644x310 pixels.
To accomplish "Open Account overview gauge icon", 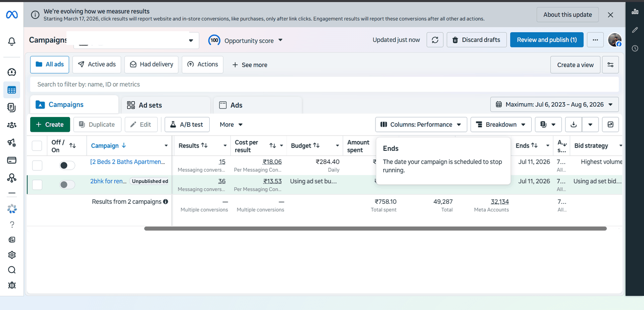I will pyautogui.click(x=12, y=72).
